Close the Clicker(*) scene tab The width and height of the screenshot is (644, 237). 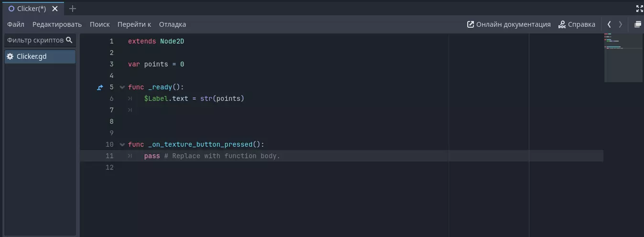(55, 9)
